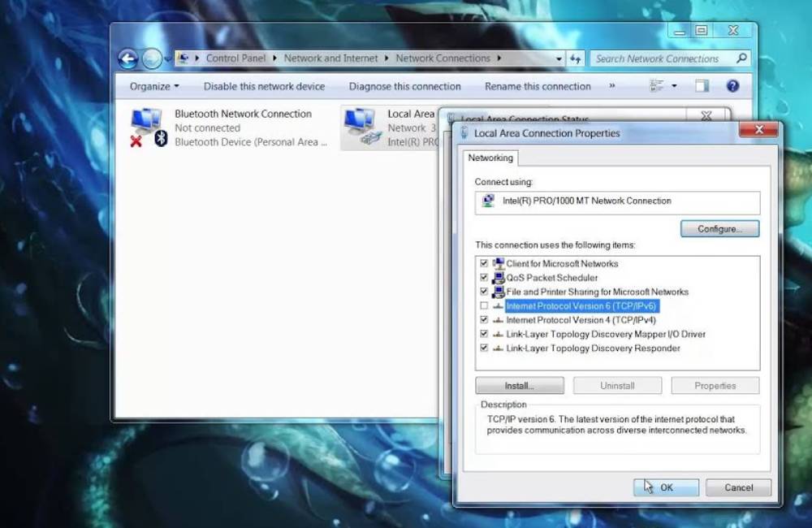Click the Intel PRO/1000 MT adapter icon
Screen dimensions: 812x528
coord(488,201)
